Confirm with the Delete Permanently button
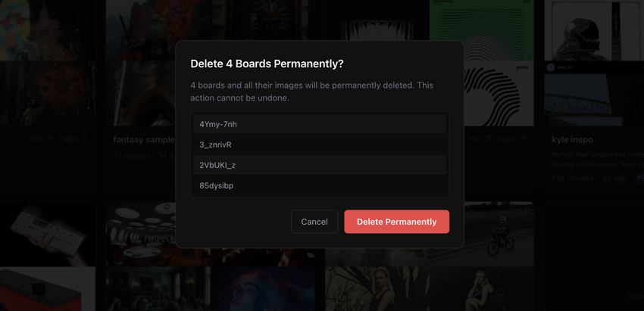644x311 pixels. [396, 222]
